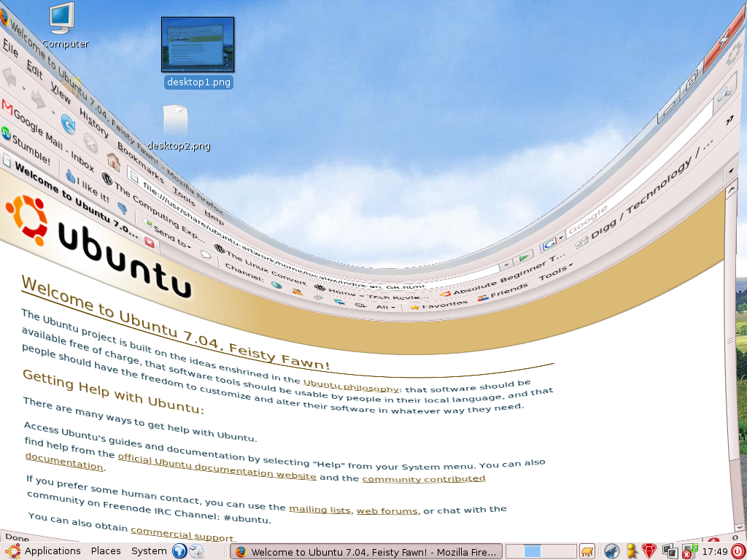
Task: Follow the mailing lists link
Action: pos(320,509)
